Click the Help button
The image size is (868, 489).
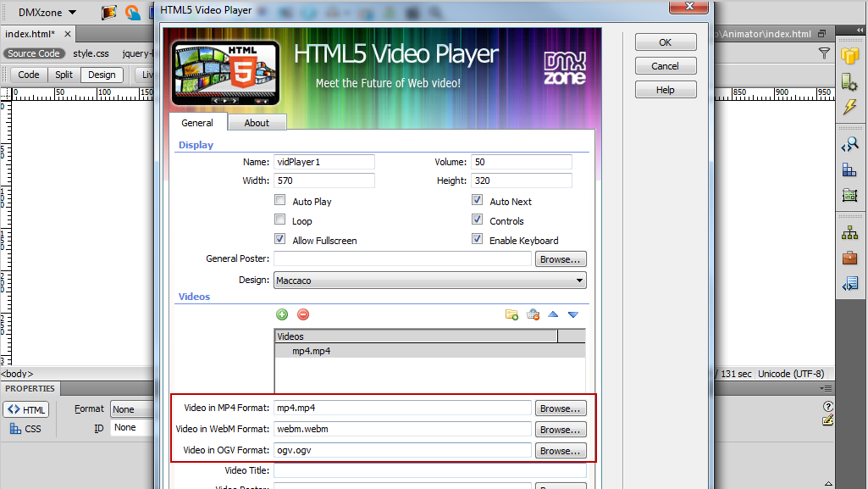666,90
